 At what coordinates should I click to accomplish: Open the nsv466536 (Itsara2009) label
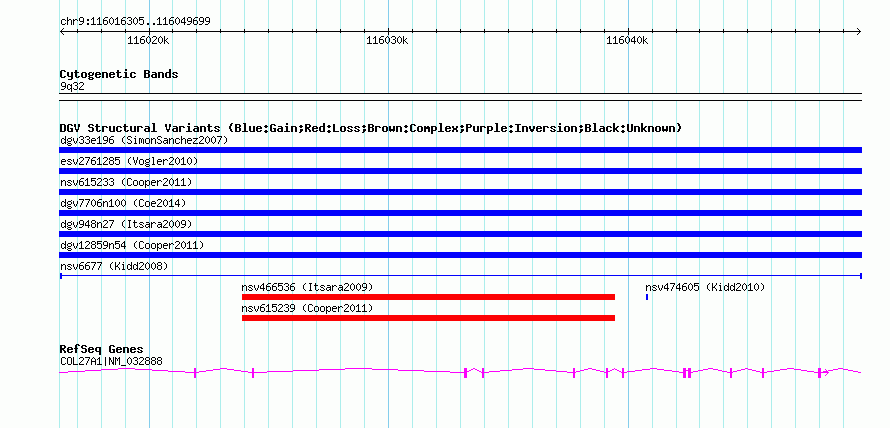[x=308, y=287]
